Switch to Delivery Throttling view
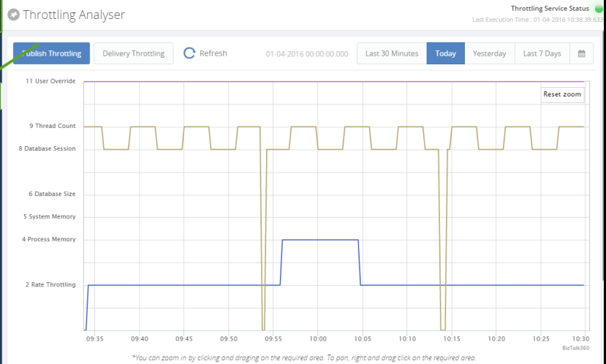The image size is (606, 364). [x=133, y=53]
